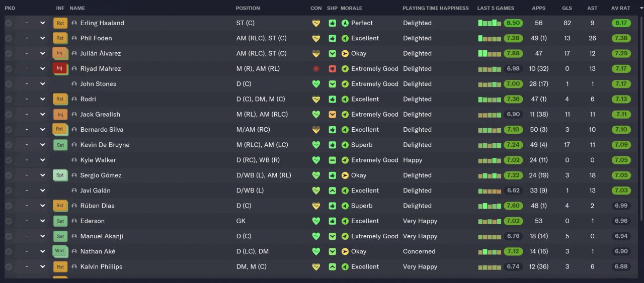The image size is (644, 283).
Task: Toggle the picked checkmark for Rodri
Action: tap(9, 99)
